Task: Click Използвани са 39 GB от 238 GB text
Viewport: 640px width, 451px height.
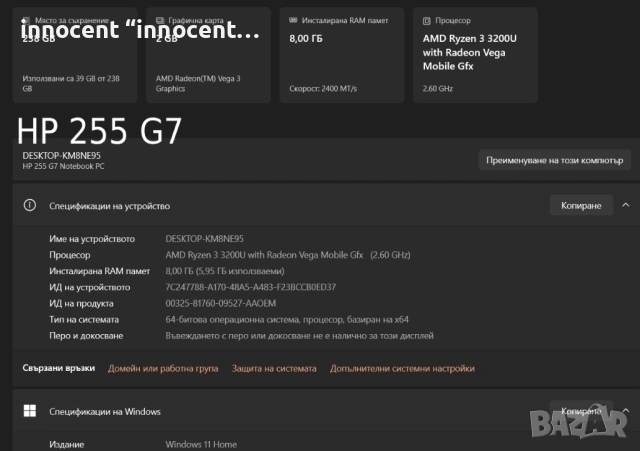Action: click(71, 83)
